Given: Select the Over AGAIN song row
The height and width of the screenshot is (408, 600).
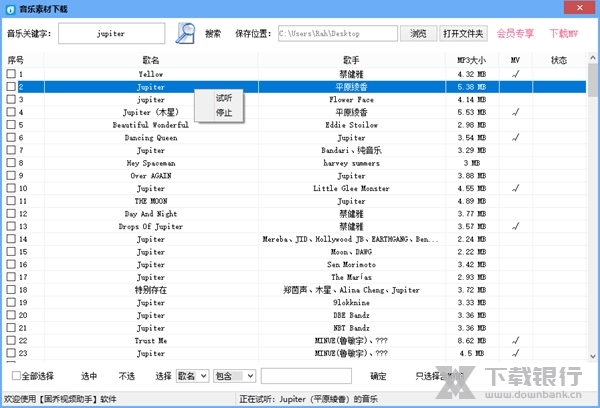Looking at the screenshot, I should pos(296,175).
